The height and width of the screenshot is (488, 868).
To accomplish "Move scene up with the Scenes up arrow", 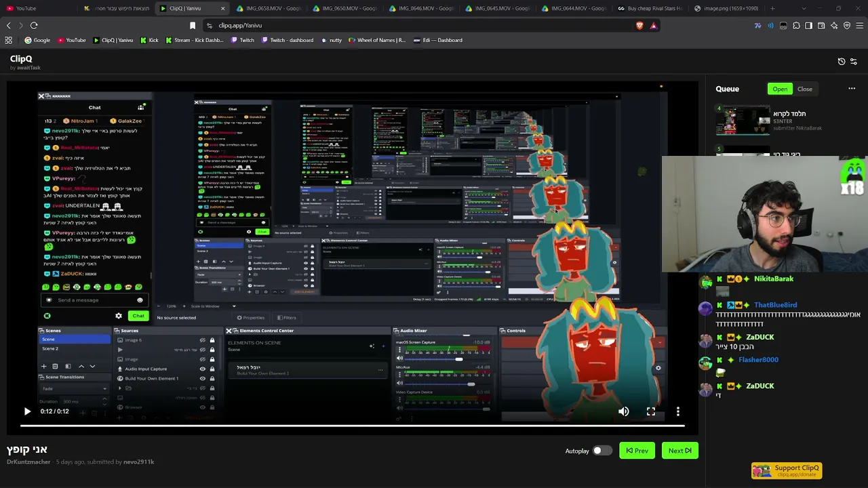I will [81, 366].
